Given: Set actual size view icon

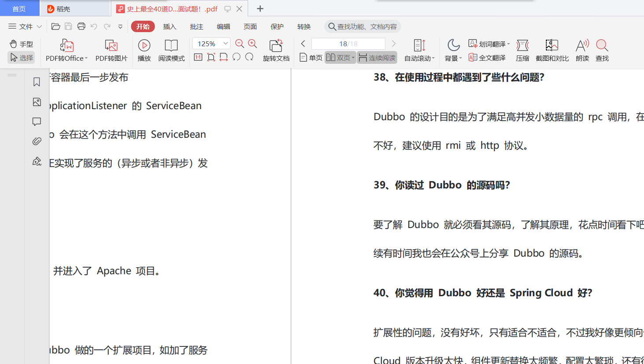Looking at the screenshot, I should click(198, 57).
